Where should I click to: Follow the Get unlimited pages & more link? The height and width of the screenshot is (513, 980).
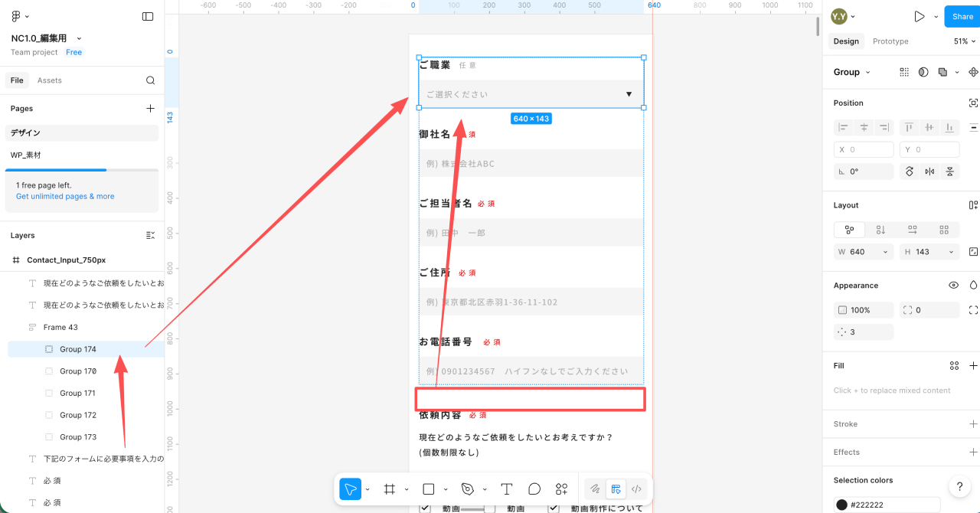click(x=65, y=196)
